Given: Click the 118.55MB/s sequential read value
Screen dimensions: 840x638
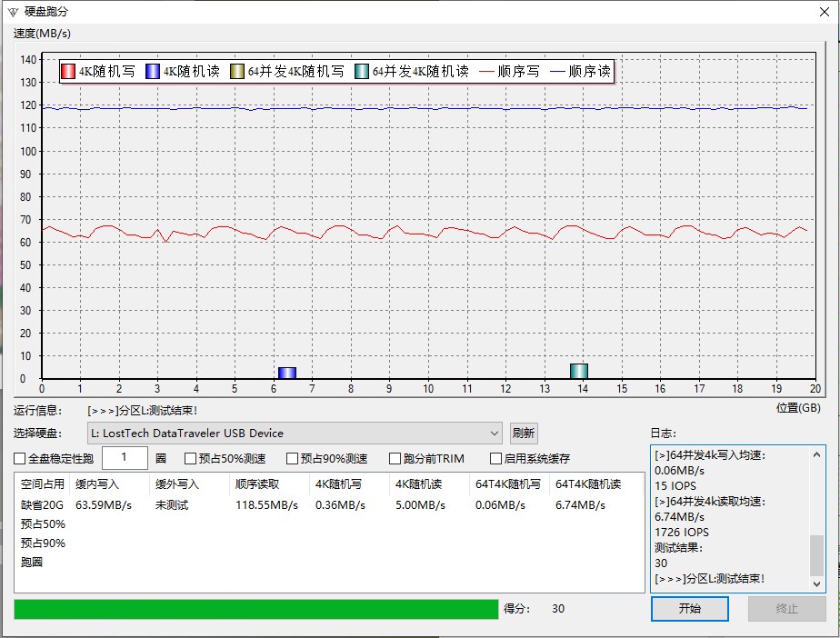Looking at the screenshot, I should [266, 505].
